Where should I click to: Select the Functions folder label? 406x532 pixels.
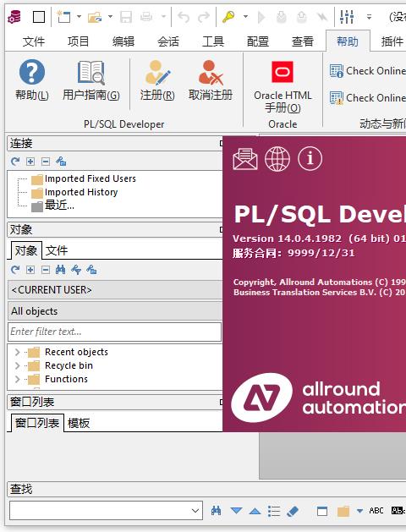pyautogui.click(x=66, y=379)
